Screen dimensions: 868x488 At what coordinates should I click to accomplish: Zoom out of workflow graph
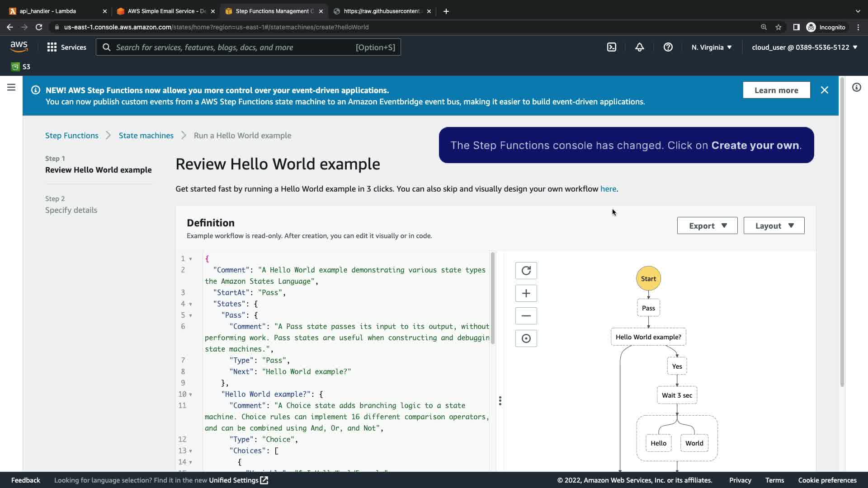click(526, 316)
